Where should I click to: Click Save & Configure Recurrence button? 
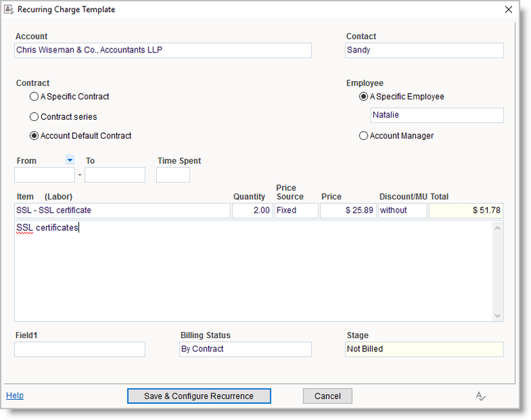coord(199,396)
